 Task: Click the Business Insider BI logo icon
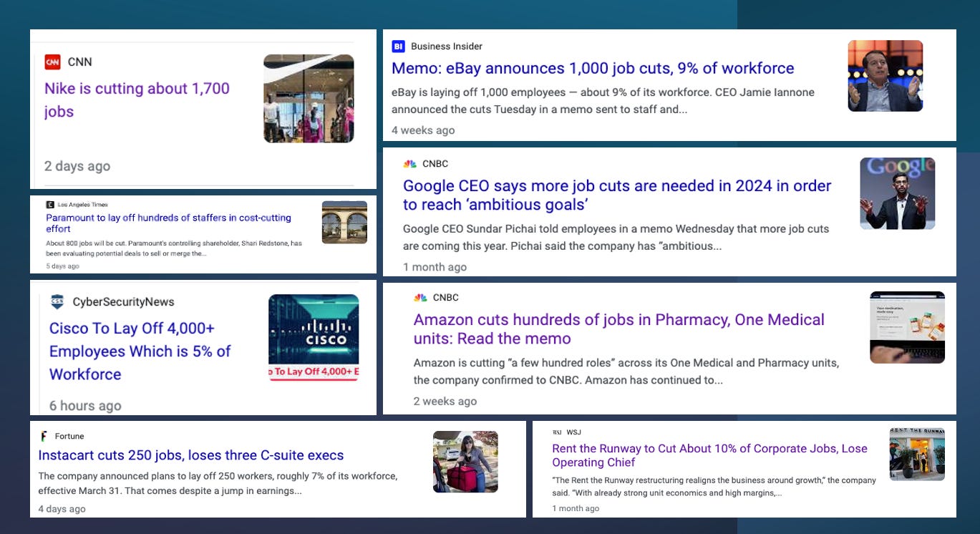pos(398,47)
